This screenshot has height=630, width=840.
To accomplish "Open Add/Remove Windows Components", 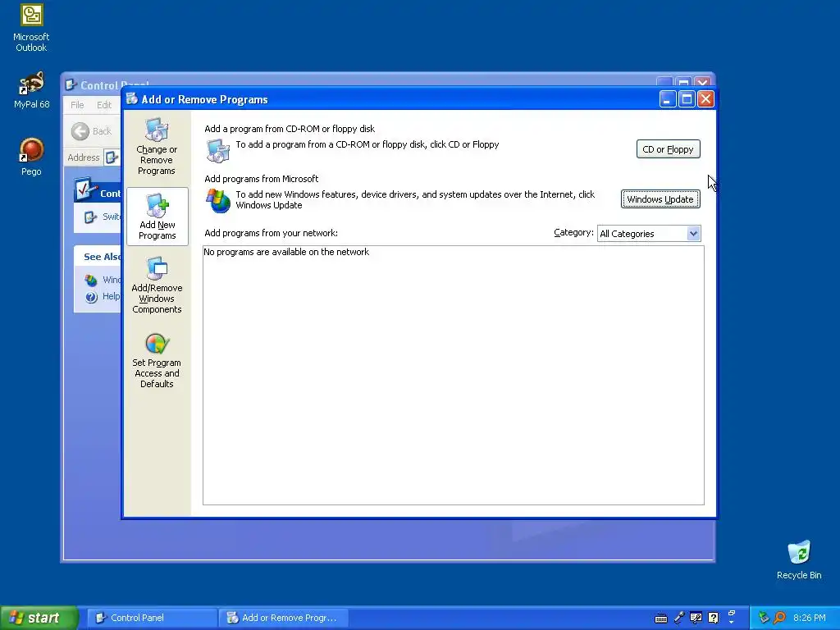I will click(157, 285).
